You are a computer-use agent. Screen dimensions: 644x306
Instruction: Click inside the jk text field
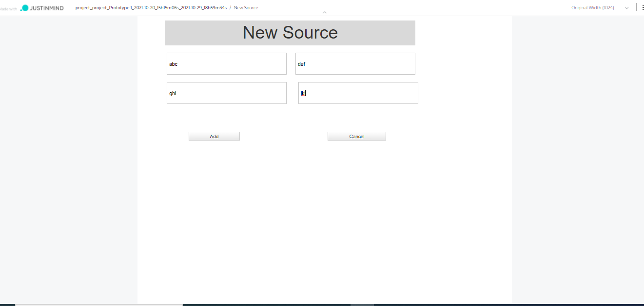click(358, 93)
